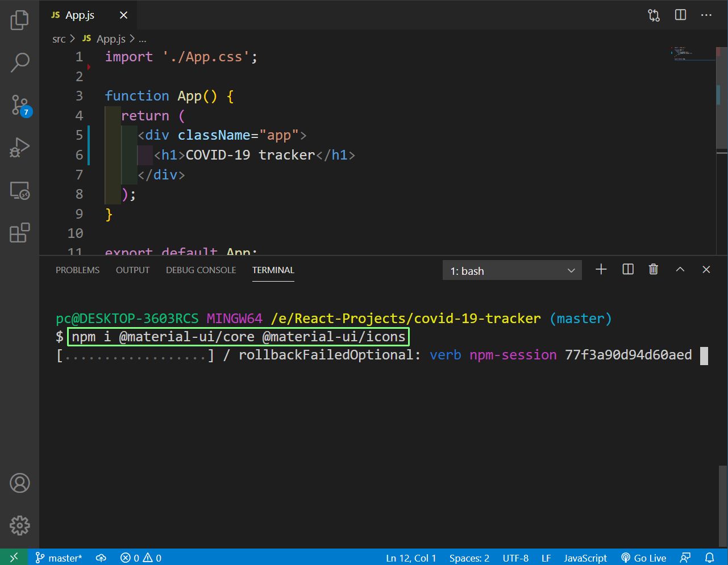728x565 pixels.
Task: Click 'Ln 12, Col 1' in status bar
Action: tap(411, 558)
